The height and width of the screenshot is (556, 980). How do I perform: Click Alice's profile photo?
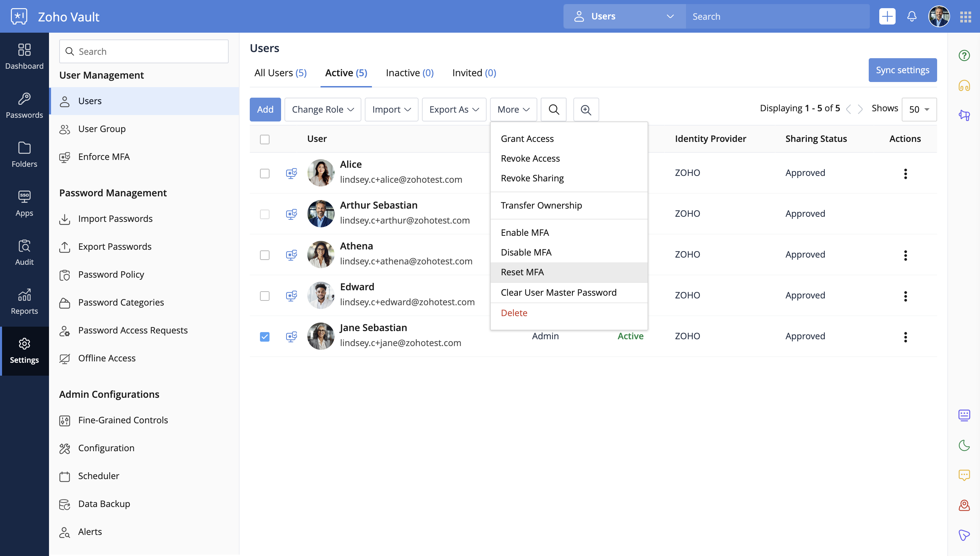[321, 173]
